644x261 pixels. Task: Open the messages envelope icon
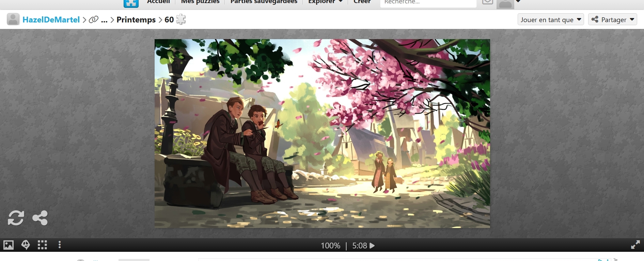click(488, 2)
